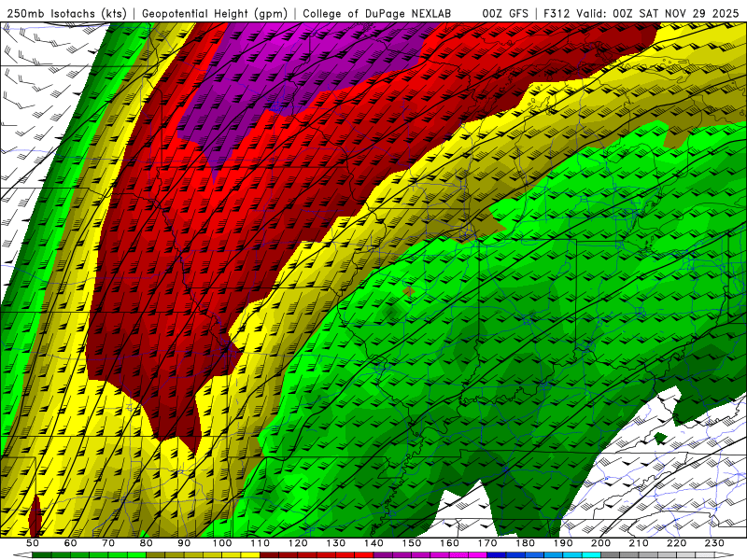Click the 60 label on the color scale
Image resolution: width=747 pixels, height=560 pixels.
tap(71, 543)
